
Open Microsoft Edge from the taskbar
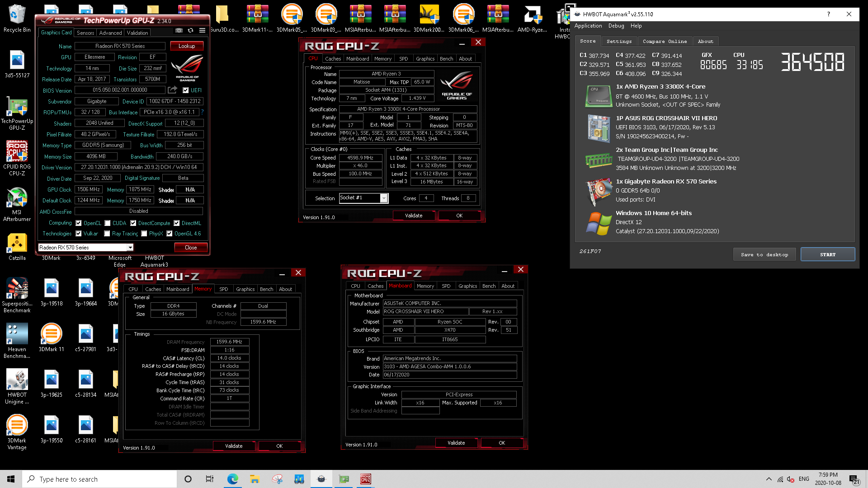tap(232, 479)
